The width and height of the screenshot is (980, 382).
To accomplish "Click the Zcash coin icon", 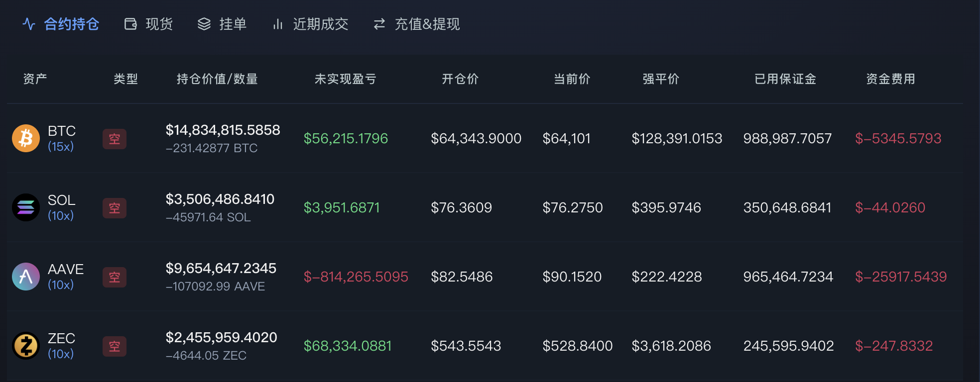I will (x=26, y=346).
